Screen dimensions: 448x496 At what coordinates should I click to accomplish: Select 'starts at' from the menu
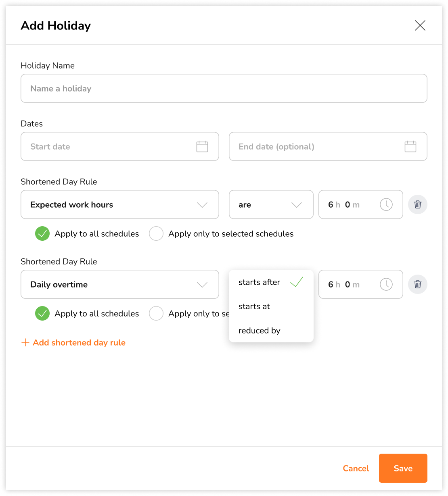click(x=254, y=306)
